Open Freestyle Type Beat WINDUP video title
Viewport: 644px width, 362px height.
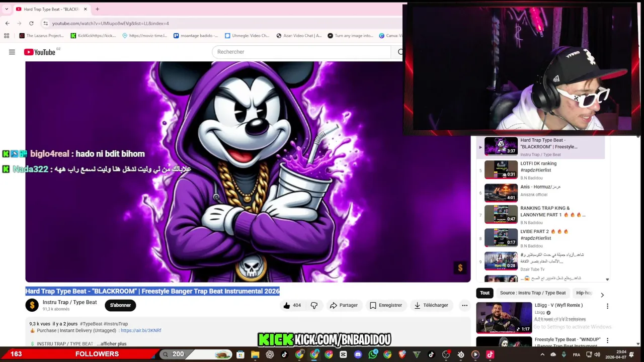568,342
